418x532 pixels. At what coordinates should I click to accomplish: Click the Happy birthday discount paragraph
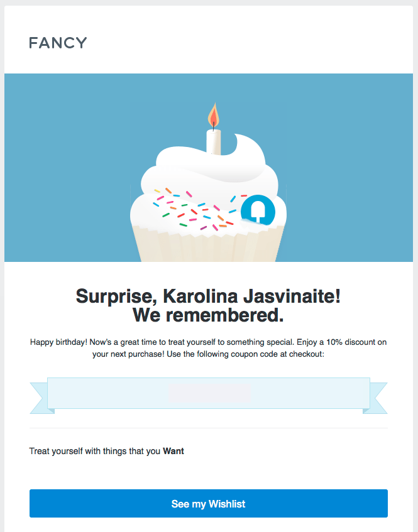tap(208, 348)
